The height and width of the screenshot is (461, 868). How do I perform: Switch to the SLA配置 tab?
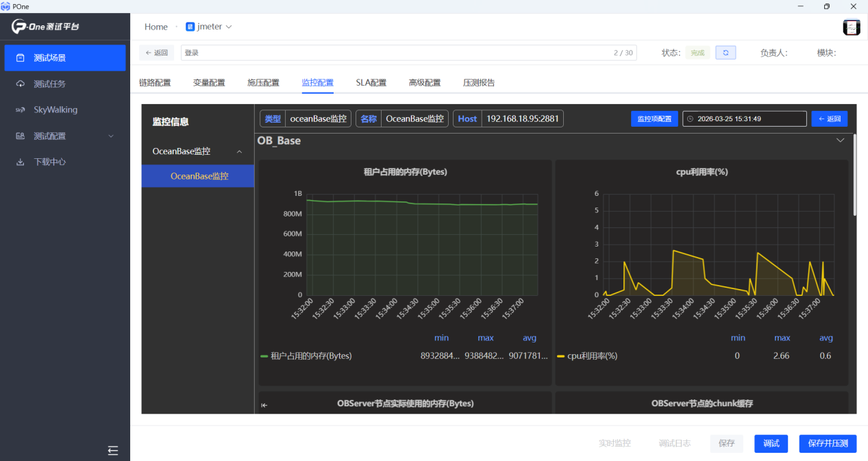coord(371,83)
